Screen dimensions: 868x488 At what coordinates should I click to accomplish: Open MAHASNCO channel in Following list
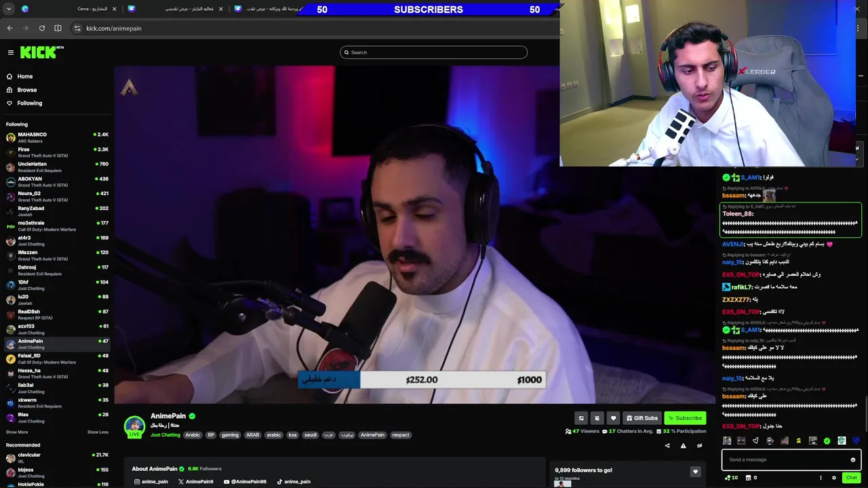(56, 138)
